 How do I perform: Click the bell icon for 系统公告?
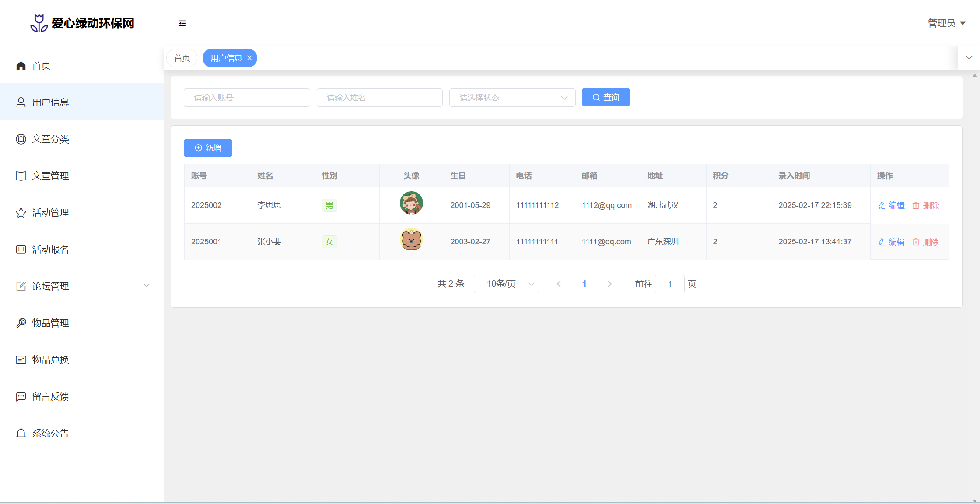(21, 434)
